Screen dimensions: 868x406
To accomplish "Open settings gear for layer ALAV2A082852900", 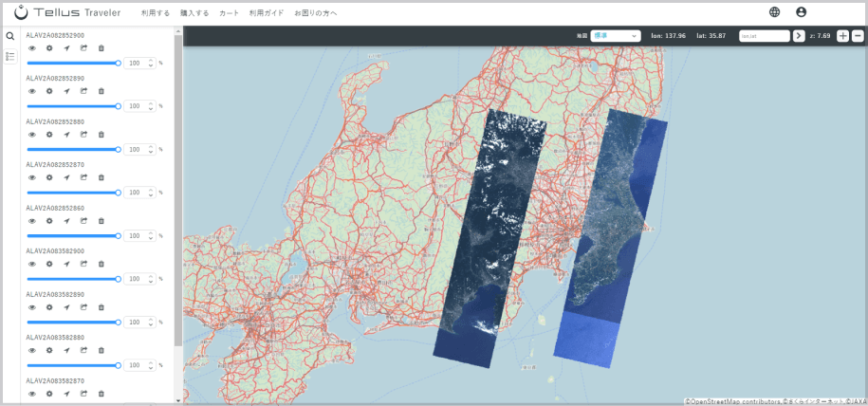I will point(49,48).
